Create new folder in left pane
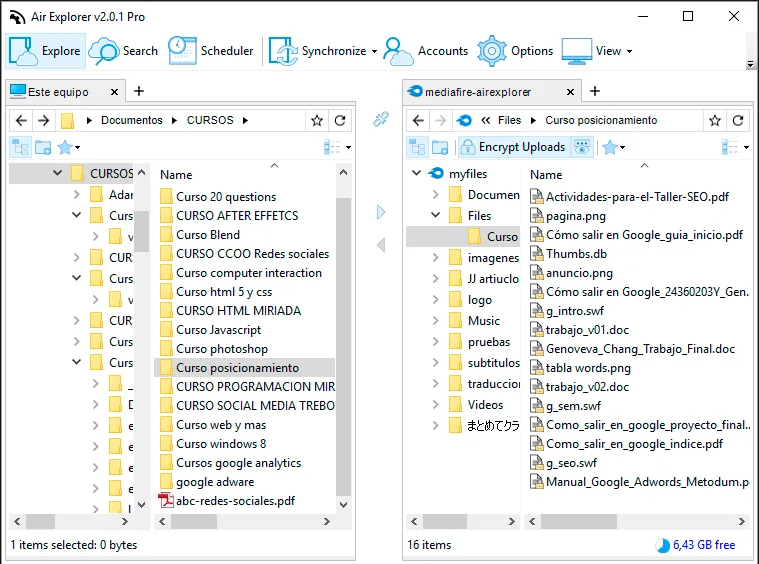The image size is (759, 564). point(43,147)
